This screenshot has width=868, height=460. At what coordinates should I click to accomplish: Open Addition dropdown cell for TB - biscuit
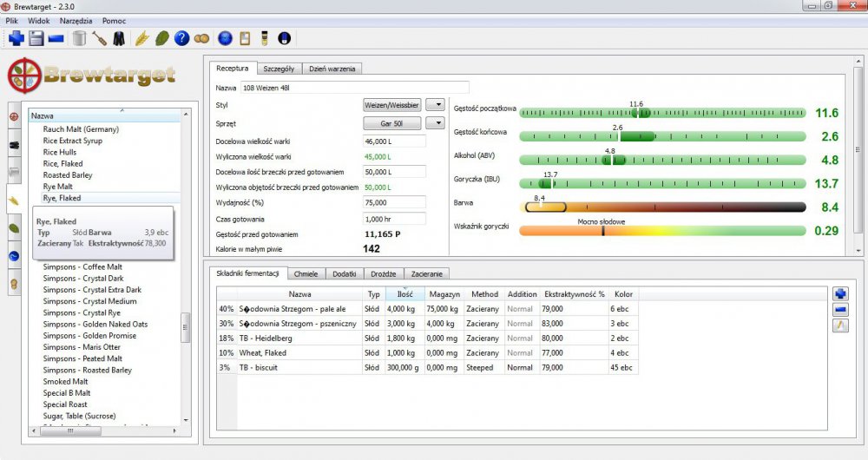coord(521,368)
